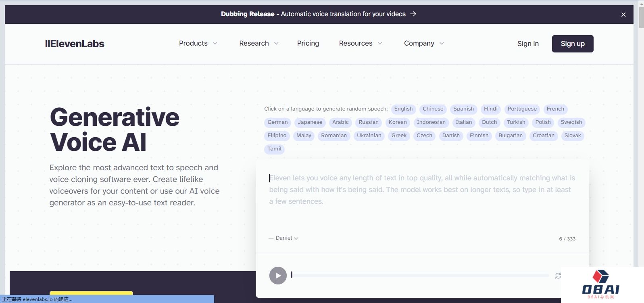Click the ElevenLabs logo
The width and height of the screenshot is (644, 303).
(x=75, y=44)
